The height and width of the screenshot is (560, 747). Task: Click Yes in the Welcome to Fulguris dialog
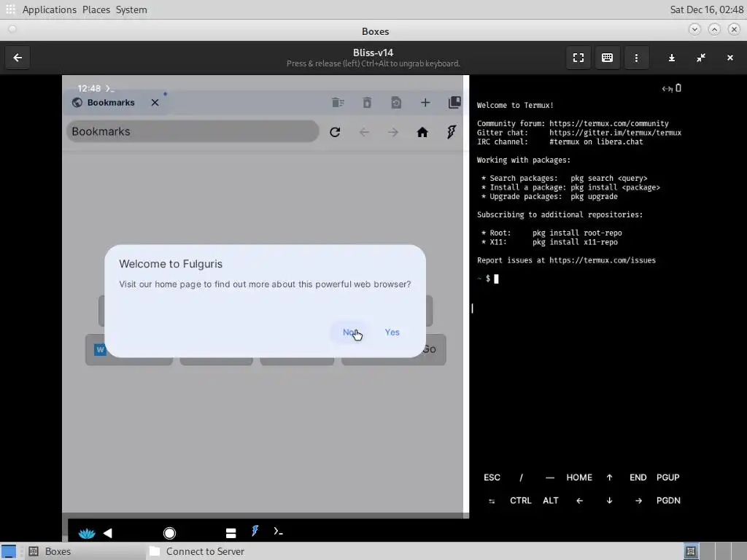(392, 332)
